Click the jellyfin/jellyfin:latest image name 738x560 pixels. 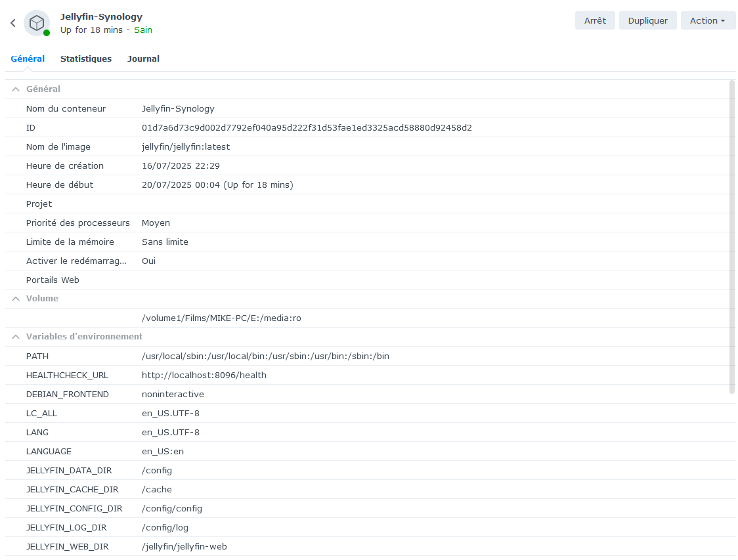click(x=186, y=147)
